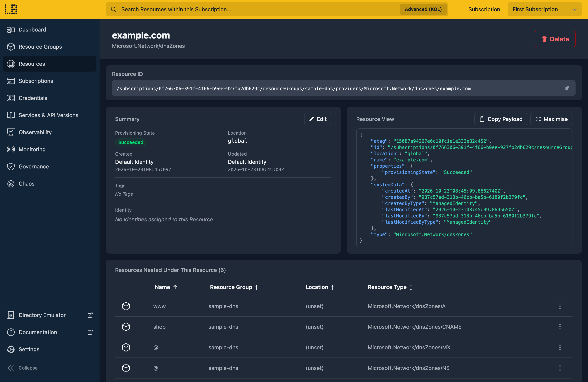Go to Resource Groups

point(50,47)
